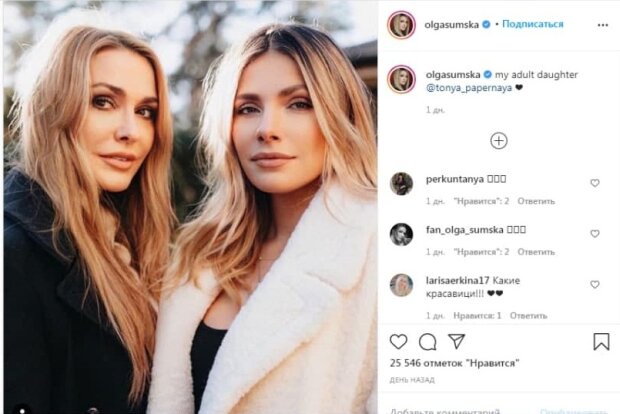Open the @tonya_papernaya mention

tap(469, 88)
